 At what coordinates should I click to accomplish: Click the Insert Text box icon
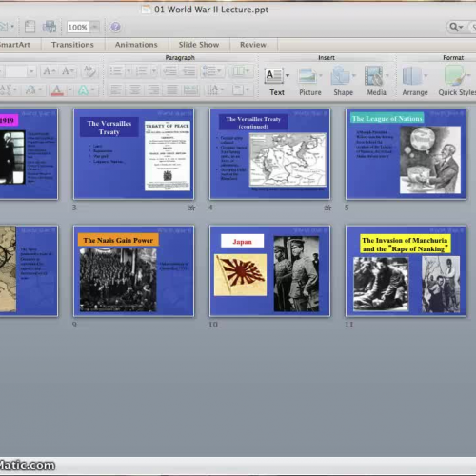pyautogui.click(x=274, y=76)
